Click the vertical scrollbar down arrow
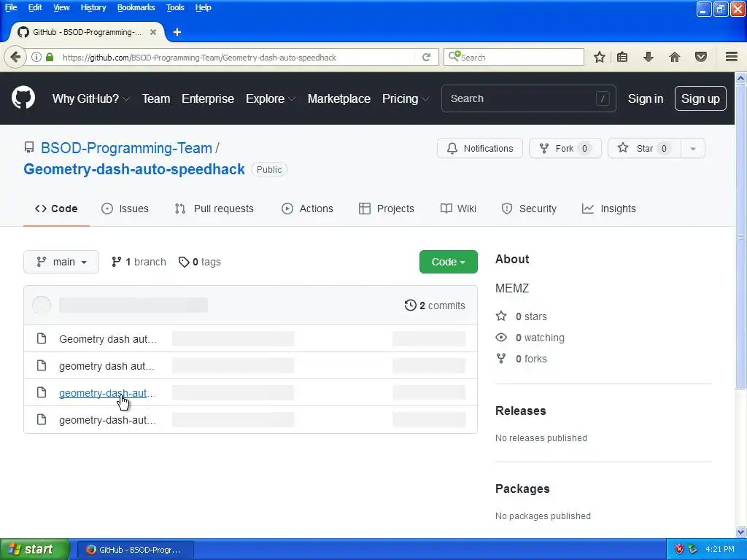 pyautogui.click(x=740, y=532)
